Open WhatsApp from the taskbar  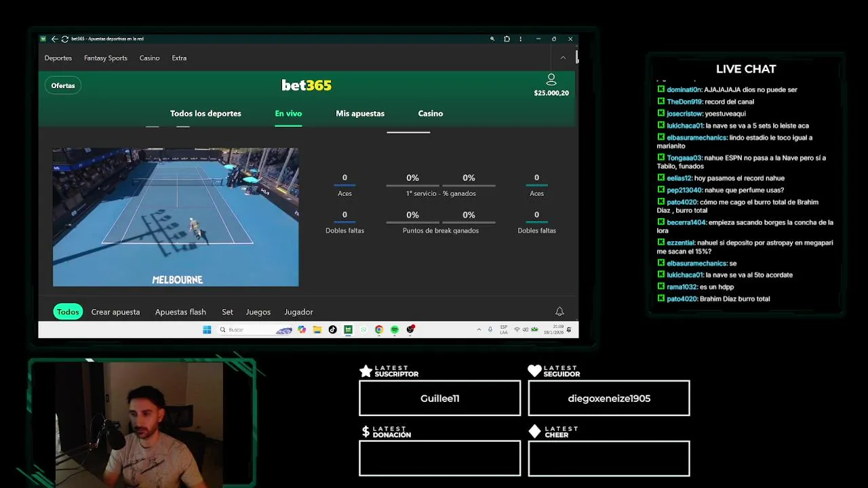[x=363, y=329]
